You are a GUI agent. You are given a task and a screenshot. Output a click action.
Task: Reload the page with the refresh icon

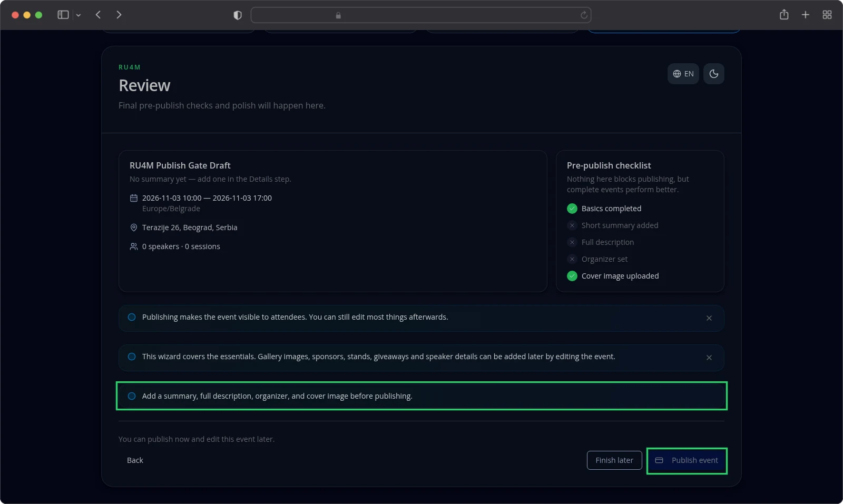(584, 15)
